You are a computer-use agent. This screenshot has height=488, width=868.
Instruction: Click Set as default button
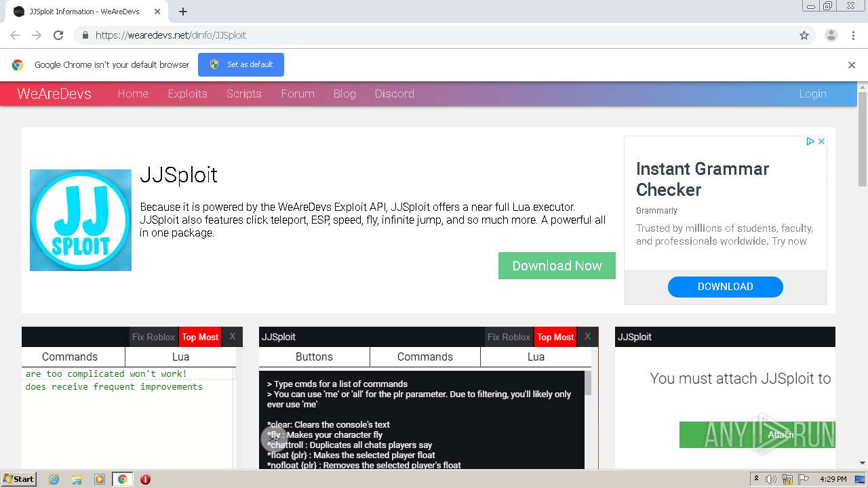pos(241,64)
